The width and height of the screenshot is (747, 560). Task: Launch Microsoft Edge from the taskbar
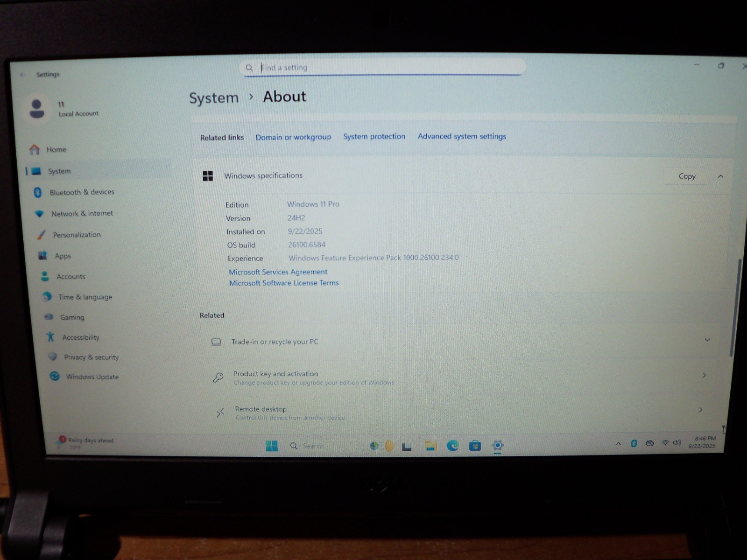click(452, 446)
